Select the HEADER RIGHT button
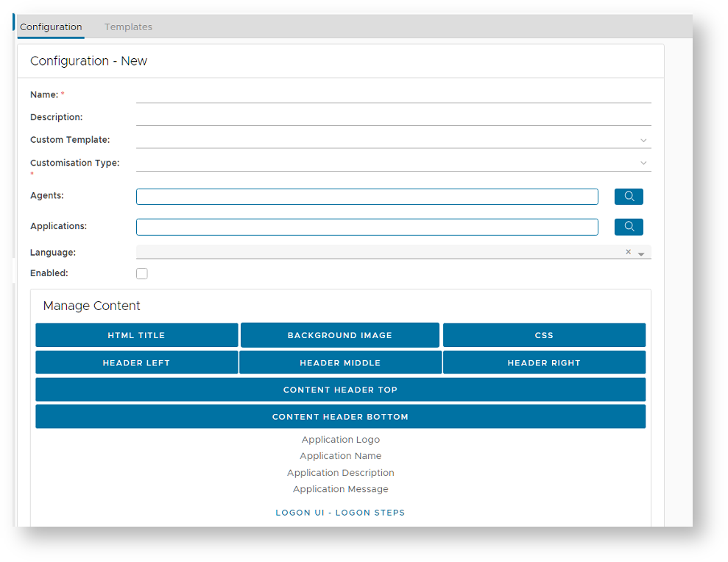The height and width of the screenshot is (562, 728). [x=544, y=362]
